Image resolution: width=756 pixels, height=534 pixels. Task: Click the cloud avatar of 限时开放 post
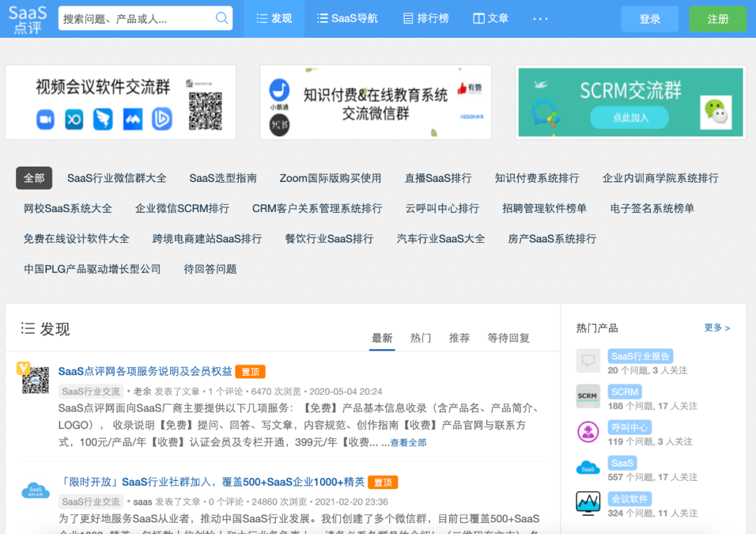[35, 491]
